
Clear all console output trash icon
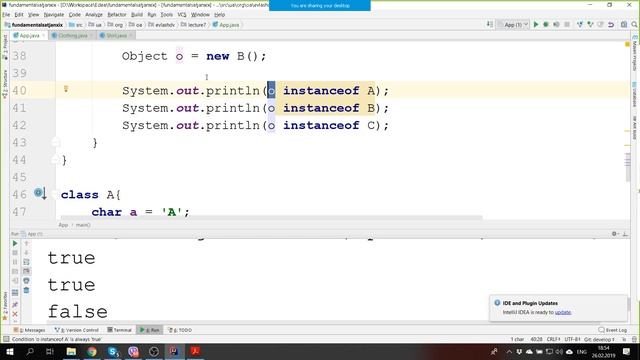coord(26,290)
